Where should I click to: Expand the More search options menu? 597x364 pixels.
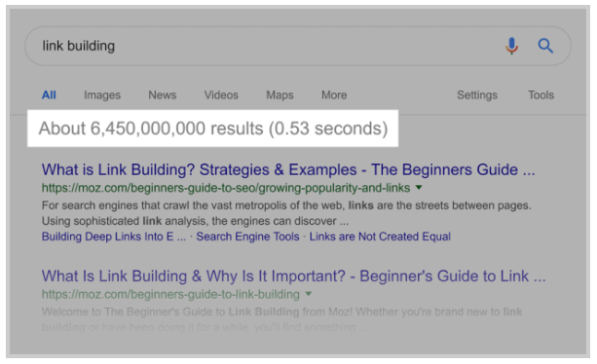point(334,95)
